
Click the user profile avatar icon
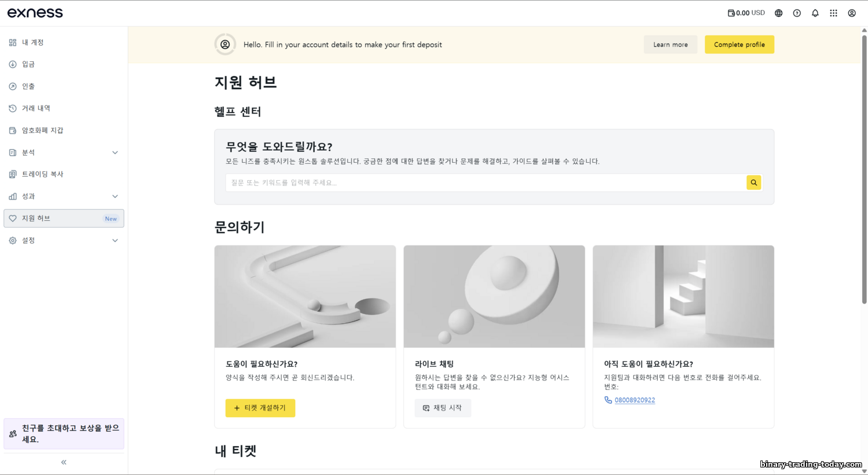tap(852, 13)
